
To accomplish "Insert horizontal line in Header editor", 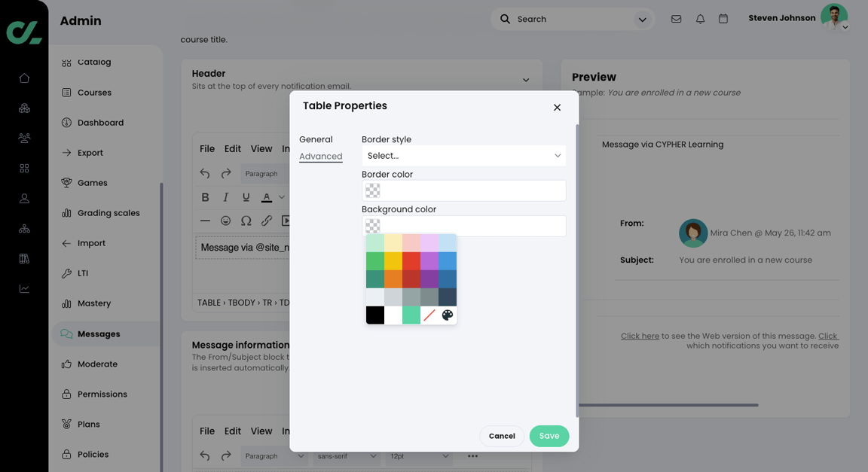I will (x=205, y=221).
